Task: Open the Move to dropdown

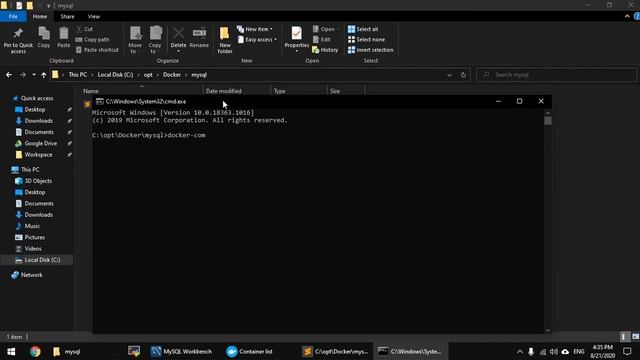Action: (x=135, y=40)
